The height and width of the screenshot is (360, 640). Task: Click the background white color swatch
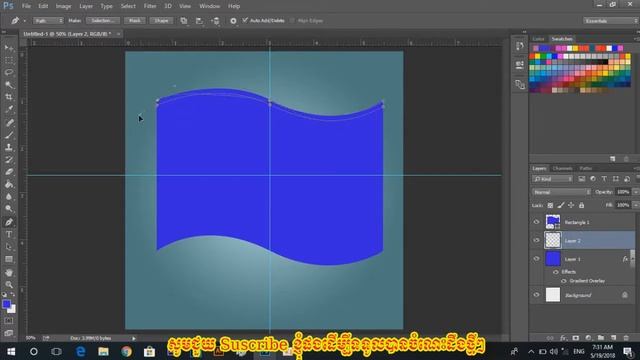click(12, 309)
